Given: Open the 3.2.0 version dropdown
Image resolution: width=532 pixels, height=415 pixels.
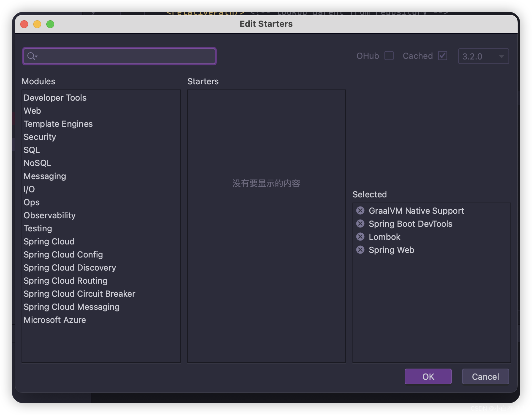Looking at the screenshot, I should point(483,56).
